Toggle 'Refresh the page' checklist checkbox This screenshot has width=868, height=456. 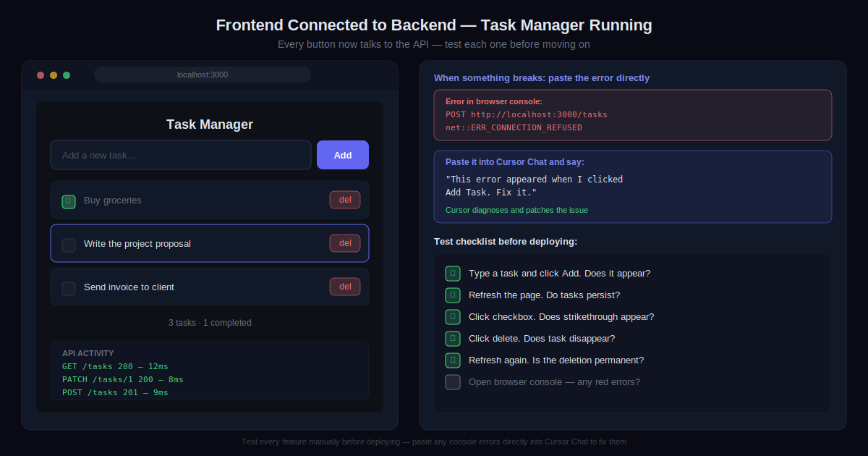[453, 295]
